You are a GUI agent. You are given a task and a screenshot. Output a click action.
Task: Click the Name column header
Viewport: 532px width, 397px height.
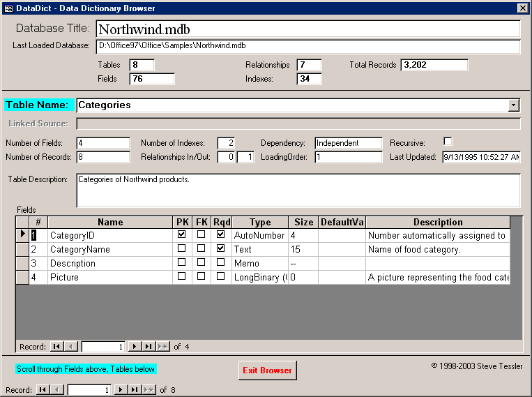[x=110, y=222]
